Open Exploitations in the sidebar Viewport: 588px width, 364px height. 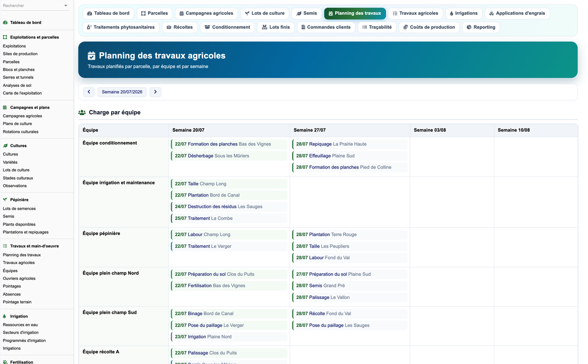click(x=14, y=46)
